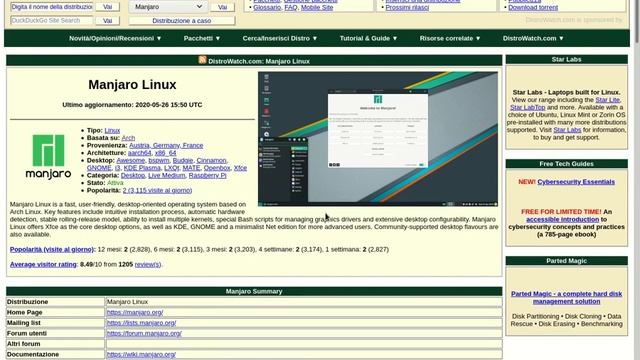Open the Manjaro desktop screenshot thumbnail
Screen dimensions: 640x360
(378, 139)
